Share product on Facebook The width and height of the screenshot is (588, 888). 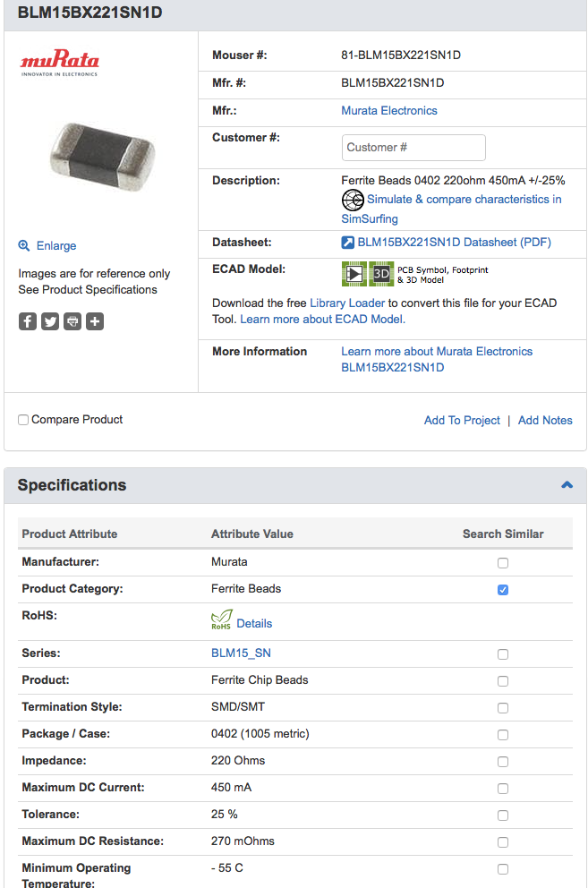pyautogui.click(x=28, y=321)
